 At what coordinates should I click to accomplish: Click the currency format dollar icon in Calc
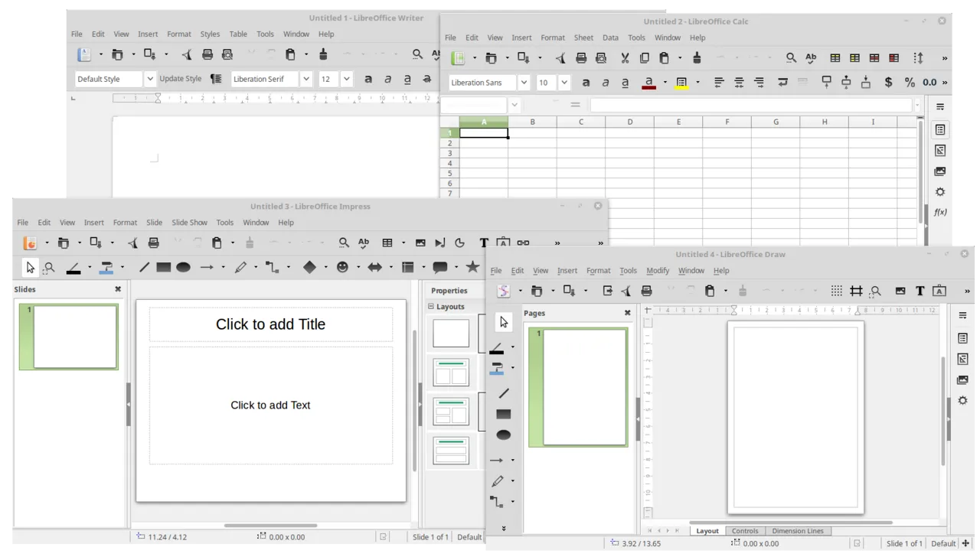tap(888, 82)
